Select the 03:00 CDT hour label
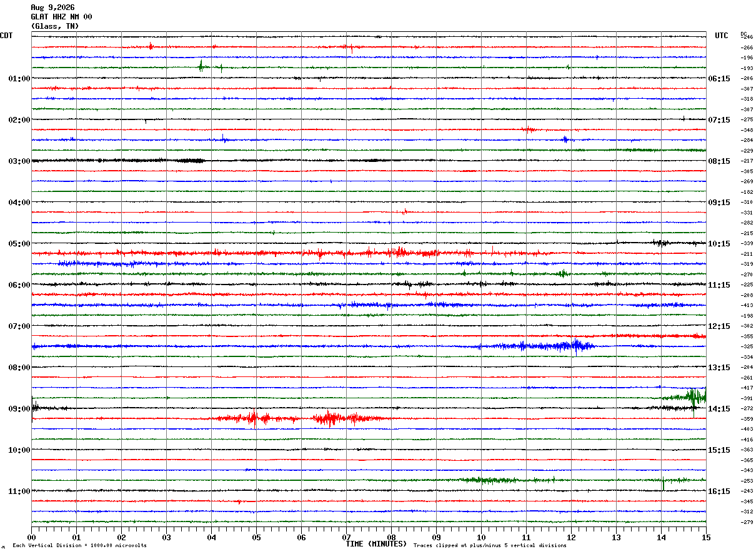 19,161
